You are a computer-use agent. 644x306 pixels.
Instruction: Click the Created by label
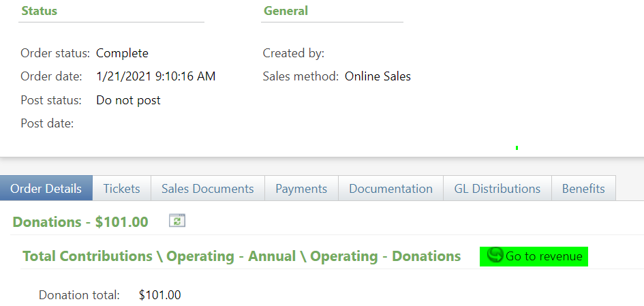tap(293, 53)
